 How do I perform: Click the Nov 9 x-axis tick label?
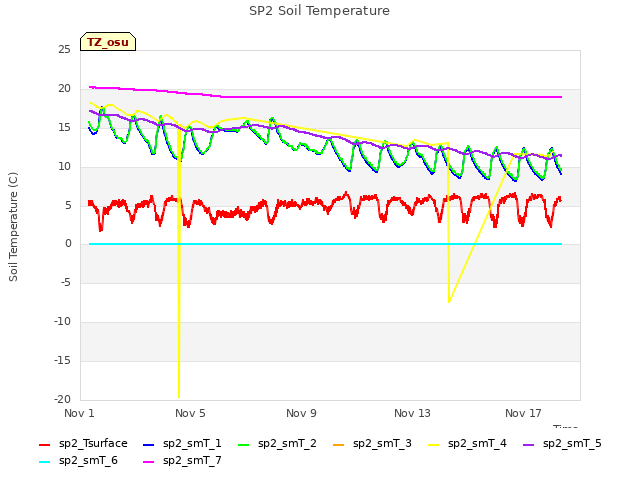(301, 413)
